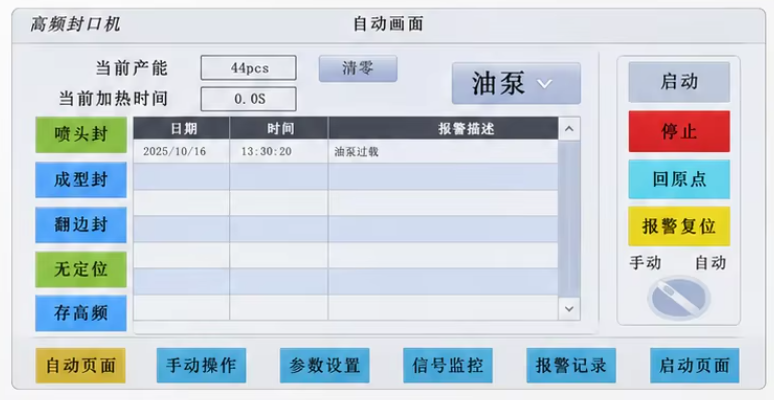Open the 启动页面 tab
Image resolution: width=774 pixels, height=400 pixels.
(x=695, y=365)
